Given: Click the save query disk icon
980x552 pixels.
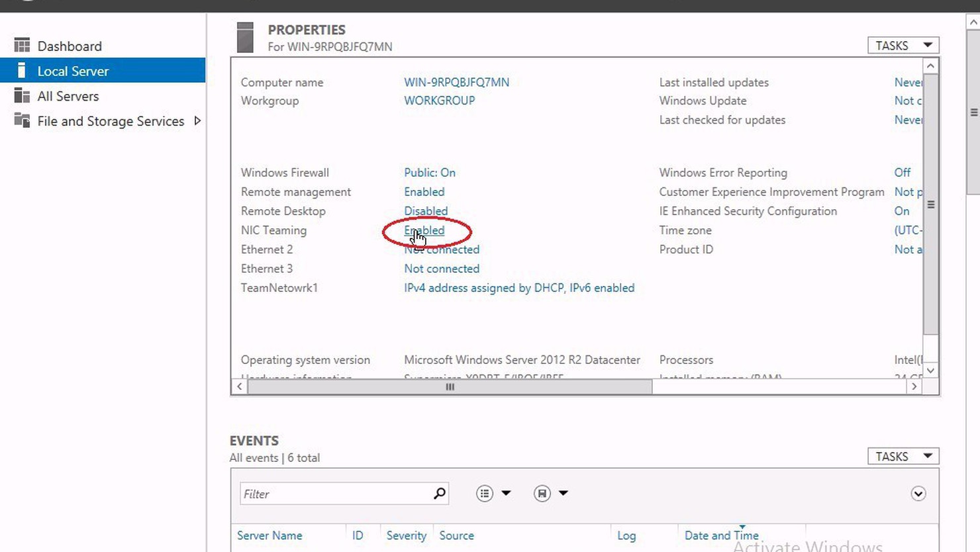Looking at the screenshot, I should pyautogui.click(x=542, y=493).
